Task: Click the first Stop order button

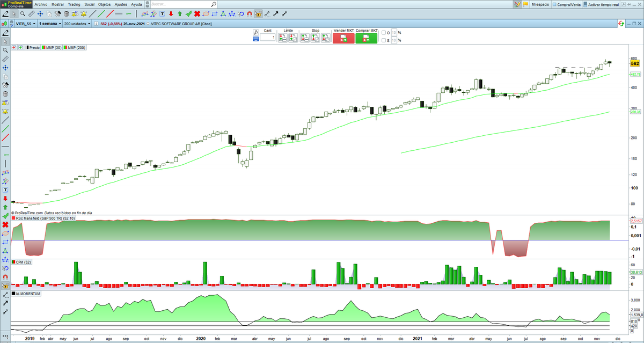Action: [305, 38]
